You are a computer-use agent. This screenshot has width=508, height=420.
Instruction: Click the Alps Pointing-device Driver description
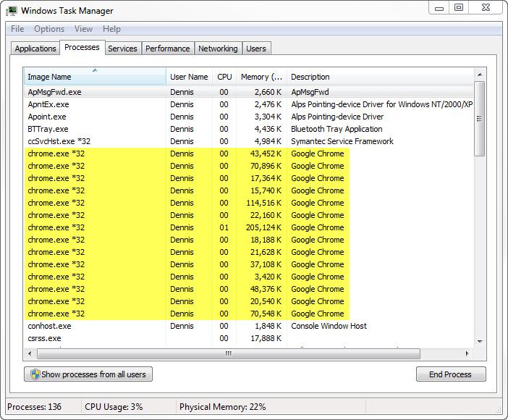coord(337,117)
